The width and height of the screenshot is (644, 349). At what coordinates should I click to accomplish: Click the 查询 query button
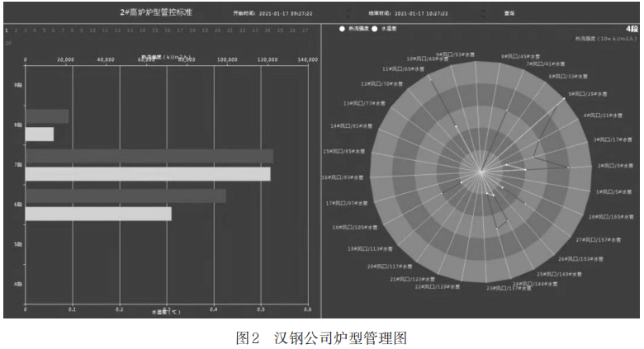click(509, 13)
